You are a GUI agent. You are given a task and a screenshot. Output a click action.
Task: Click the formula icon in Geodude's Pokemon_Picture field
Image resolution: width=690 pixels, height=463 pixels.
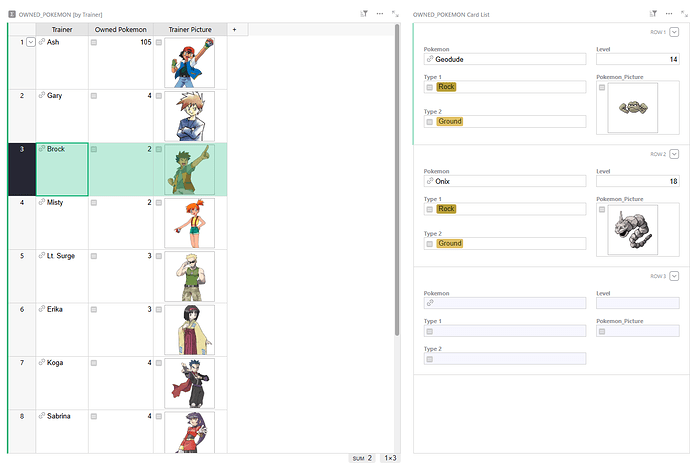pos(602,87)
